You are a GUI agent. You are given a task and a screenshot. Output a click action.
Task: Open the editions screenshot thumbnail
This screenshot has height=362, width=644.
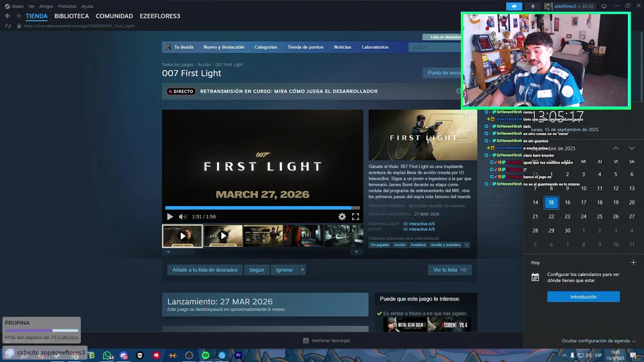pyautogui.click(x=263, y=236)
